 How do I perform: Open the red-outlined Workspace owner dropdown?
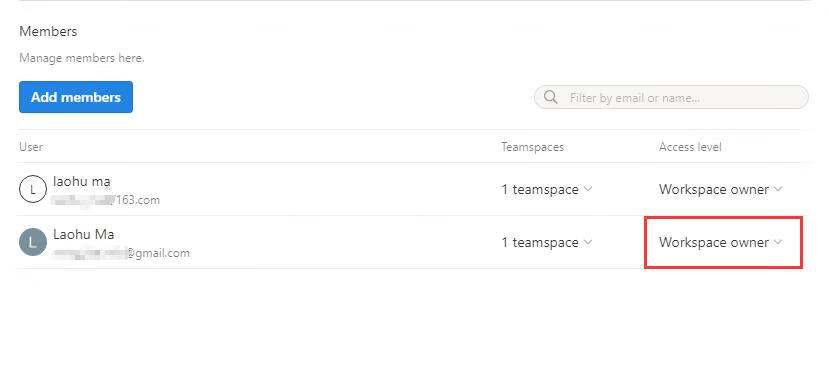pos(720,242)
